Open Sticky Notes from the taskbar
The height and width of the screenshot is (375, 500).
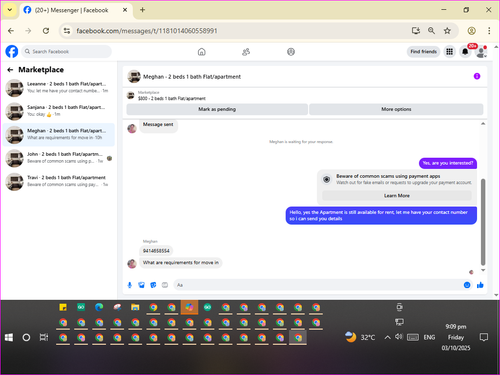tap(63, 307)
